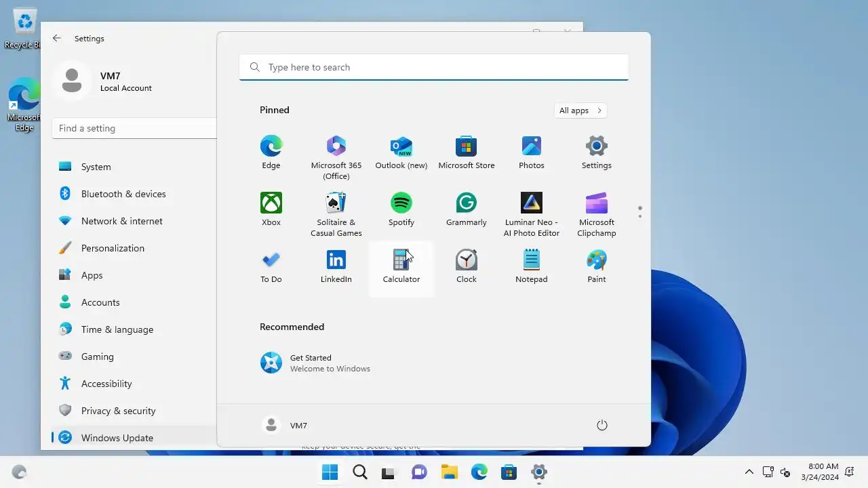The image size is (868, 488).
Task: Launch Spotify pinned app
Action: pyautogui.click(x=401, y=210)
